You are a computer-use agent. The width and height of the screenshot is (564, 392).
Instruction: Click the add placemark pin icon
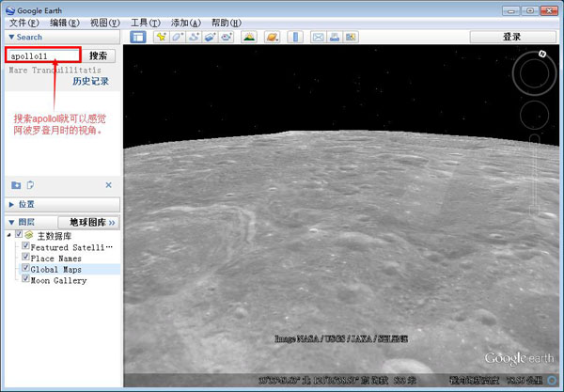(162, 37)
